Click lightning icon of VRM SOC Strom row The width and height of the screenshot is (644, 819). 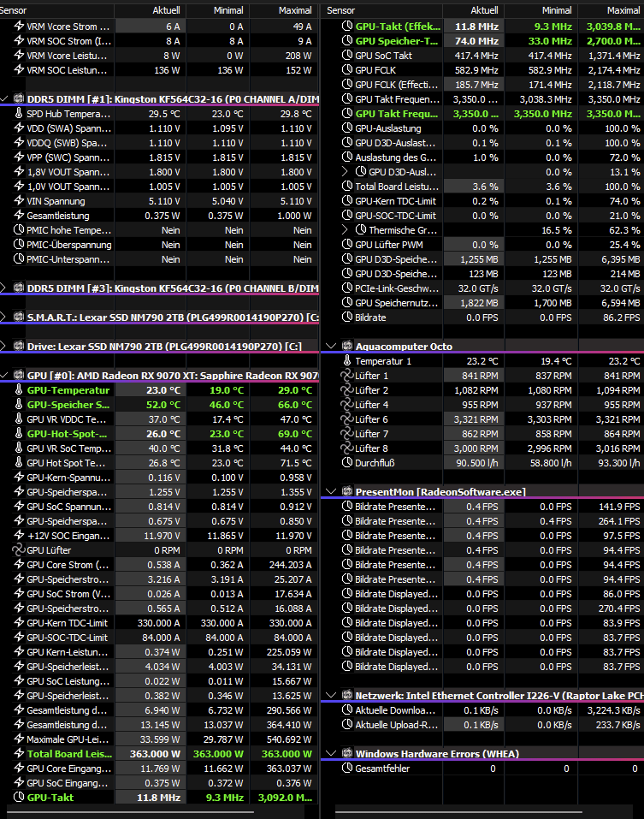coord(19,41)
